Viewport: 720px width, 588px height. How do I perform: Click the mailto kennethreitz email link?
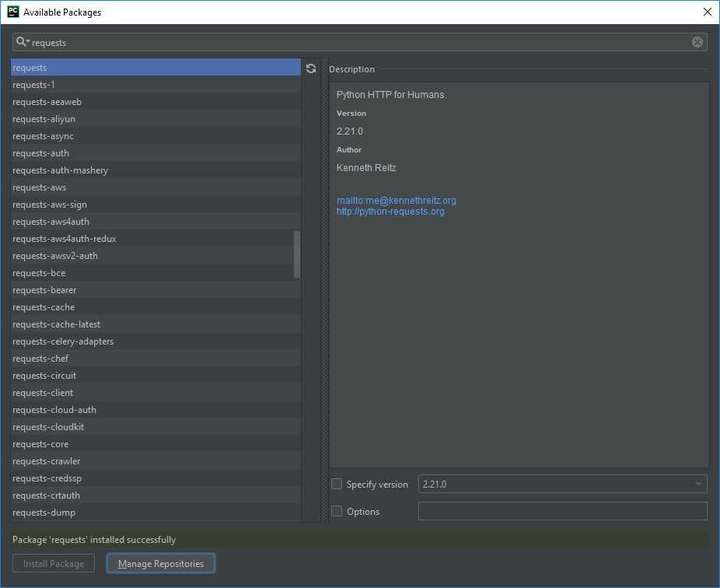(396, 201)
